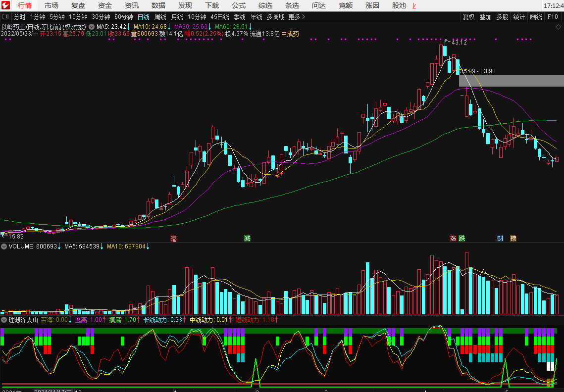Viewport: 564px width, 392px height.
Task: Open the 公式 menu
Action: tap(239, 5)
